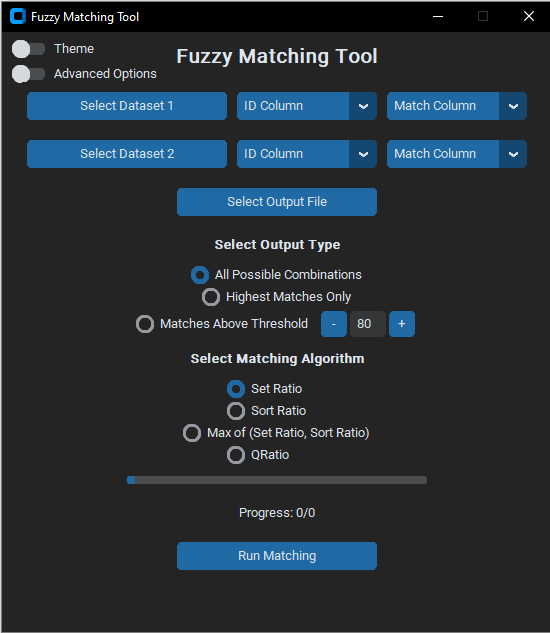Image resolution: width=550 pixels, height=633 pixels.
Task: Choose the Set Ratio algorithm
Action: tap(236, 389)
